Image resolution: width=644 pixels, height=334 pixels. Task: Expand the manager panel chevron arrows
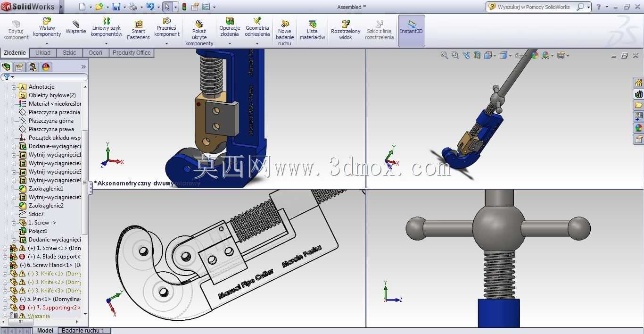(83, 67)
